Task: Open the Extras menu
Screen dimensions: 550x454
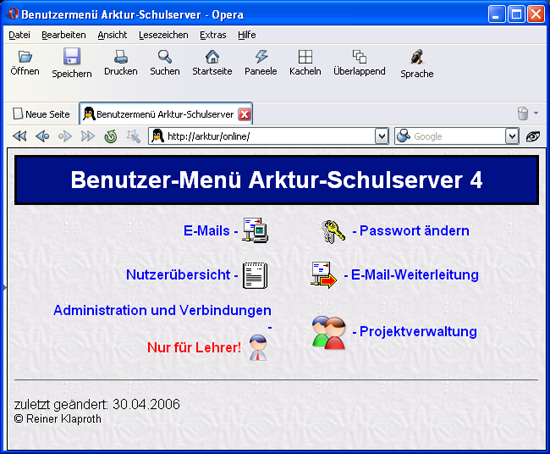Action: (213, 35)
